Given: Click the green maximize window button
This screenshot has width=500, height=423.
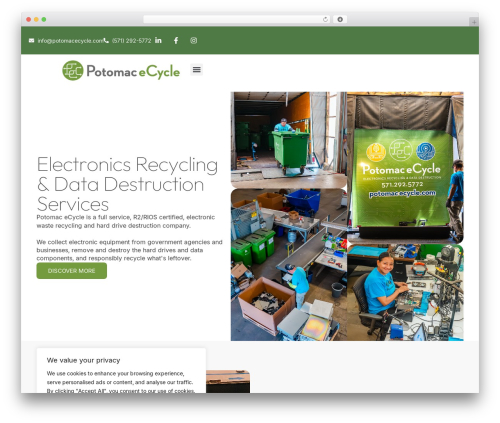Looking at the screenshot, I should [44, 20].
